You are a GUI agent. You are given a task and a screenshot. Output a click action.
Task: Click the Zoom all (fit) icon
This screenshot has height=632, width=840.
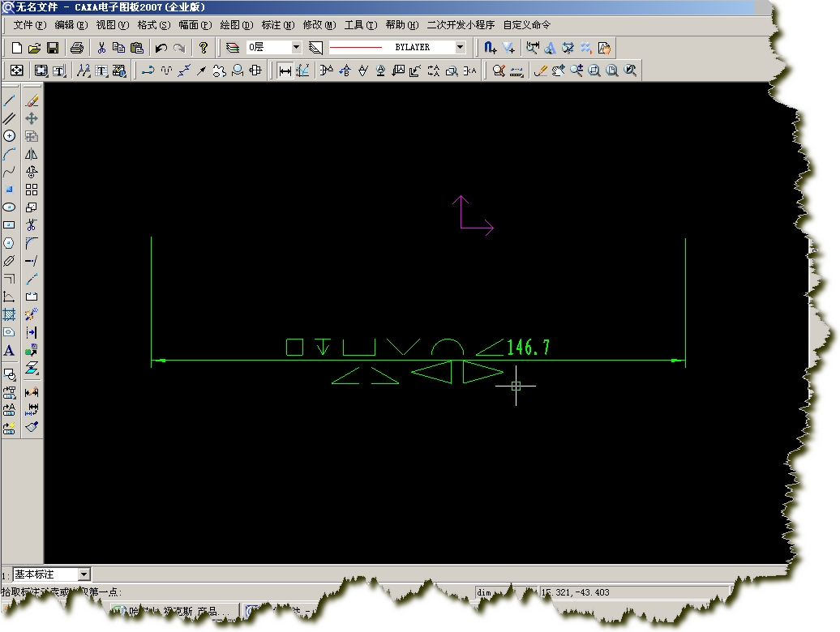pos(612,70)
